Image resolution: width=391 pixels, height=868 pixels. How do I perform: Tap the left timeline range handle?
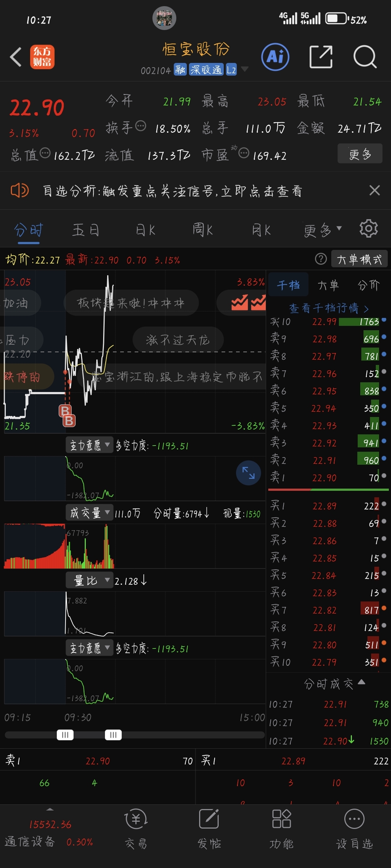point(65,735)
